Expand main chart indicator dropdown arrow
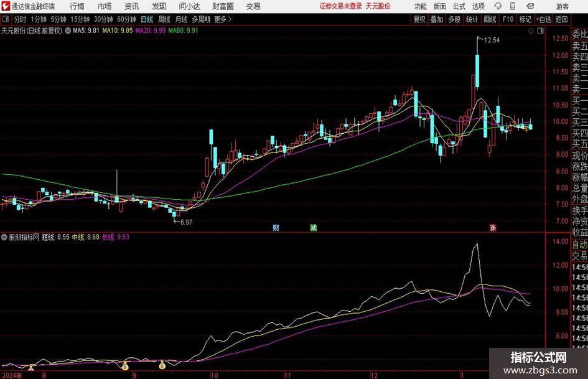588x379 pixels. point(68,30)
